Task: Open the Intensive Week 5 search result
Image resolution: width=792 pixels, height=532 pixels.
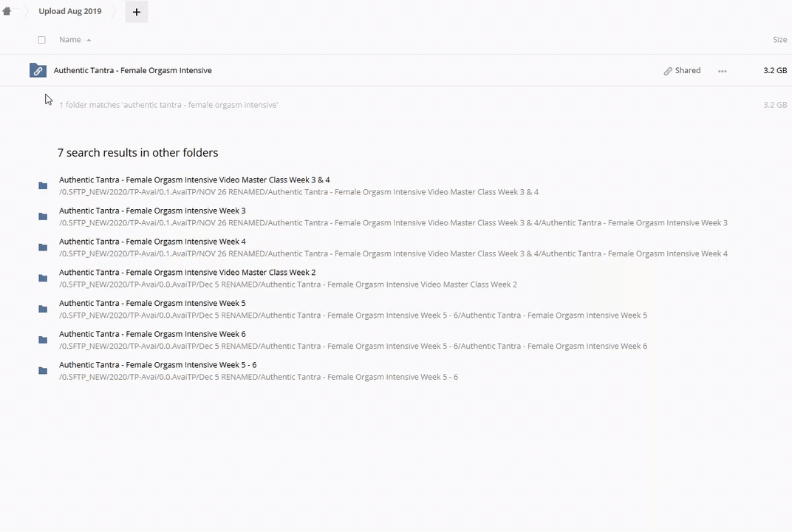Action: pos(152,303)
